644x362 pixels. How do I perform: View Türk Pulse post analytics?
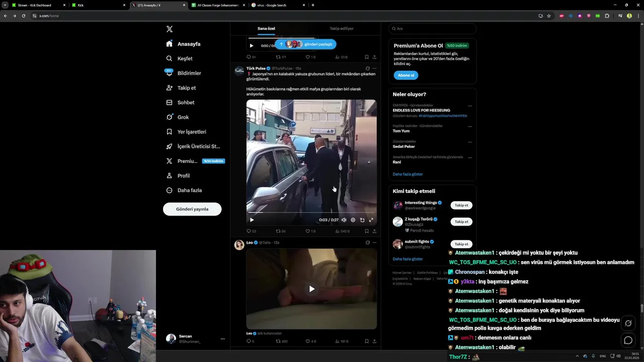(x=342, y=231)
